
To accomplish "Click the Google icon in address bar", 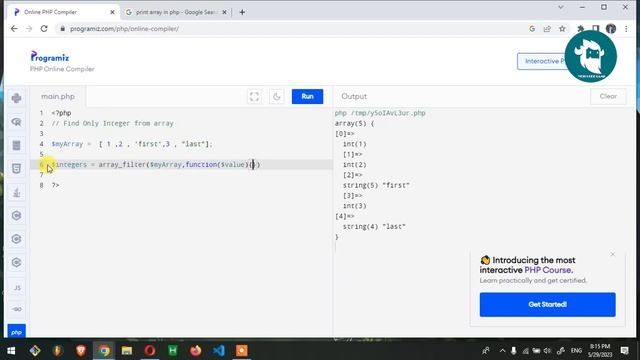I will (x=532, y=29).
